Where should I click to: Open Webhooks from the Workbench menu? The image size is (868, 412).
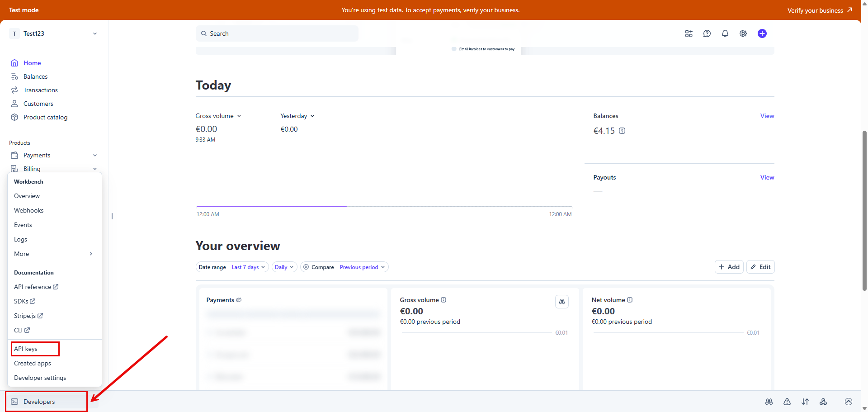click(29, 210)
